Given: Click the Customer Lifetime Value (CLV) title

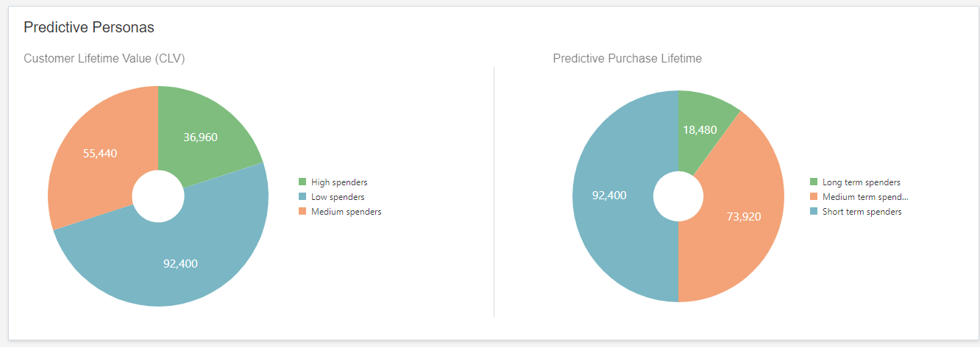Looking at the screenshot, I should 104,58.
